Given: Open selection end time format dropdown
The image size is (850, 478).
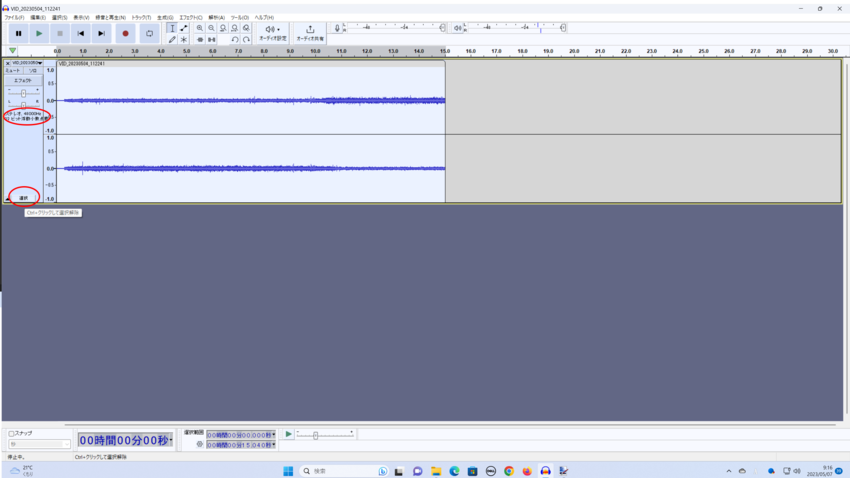Looking at the screenshot, I should point(274,445).
